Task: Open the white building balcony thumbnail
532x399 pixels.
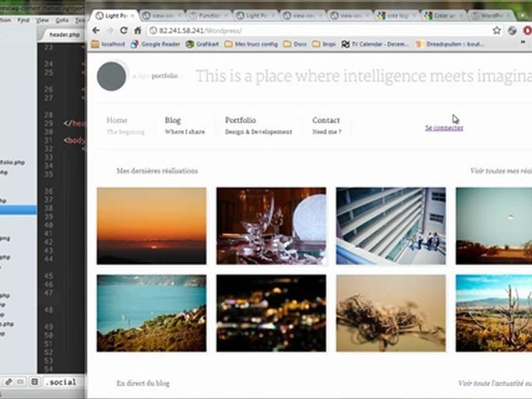Action: tap(391, 226)
